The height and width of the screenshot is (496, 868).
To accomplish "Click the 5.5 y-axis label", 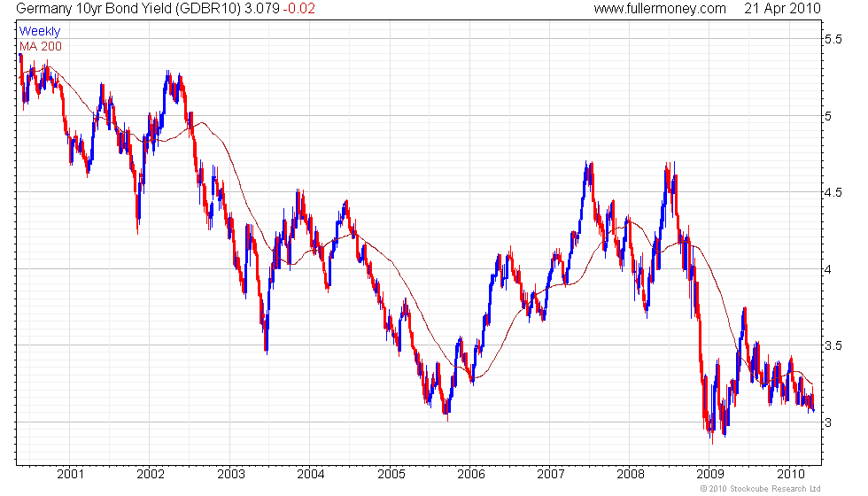I will (x=833, y=39).
